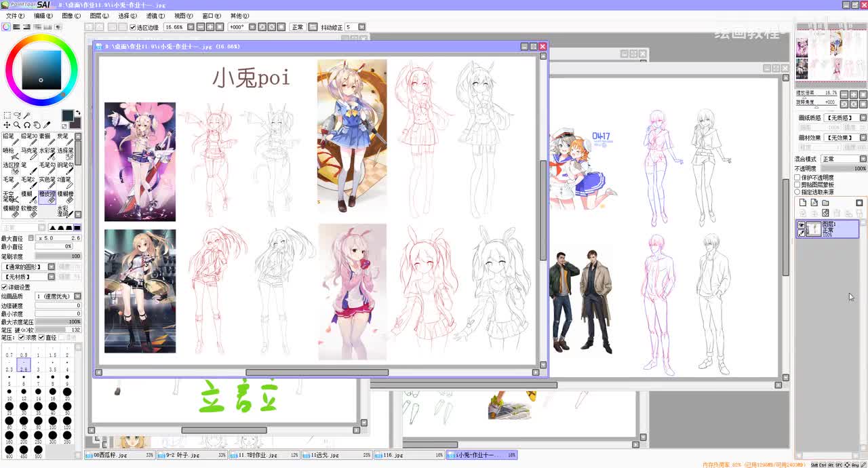Toggle pressure 直径 checkbox
This screenshot has height=468, width=868.
(41, 337)
